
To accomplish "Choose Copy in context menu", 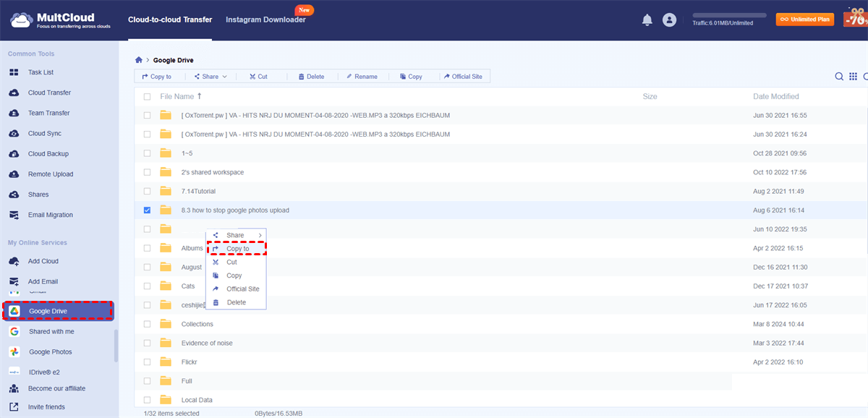I will [x=237, y=276].
